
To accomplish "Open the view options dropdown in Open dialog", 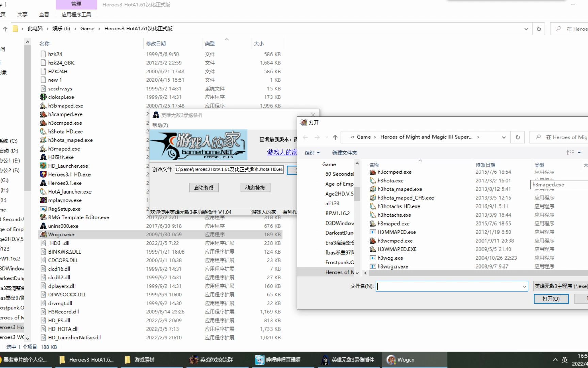I will [579, 153].
